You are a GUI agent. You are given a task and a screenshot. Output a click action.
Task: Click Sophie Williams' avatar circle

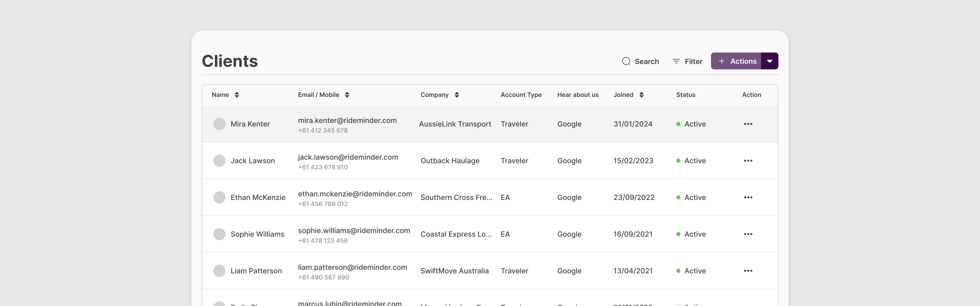coord(219,234)
